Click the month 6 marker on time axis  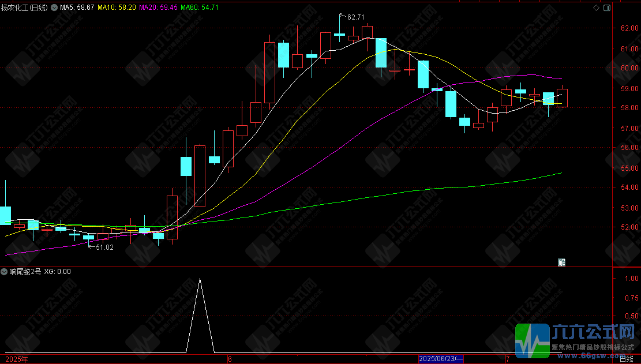pos(230,359)
